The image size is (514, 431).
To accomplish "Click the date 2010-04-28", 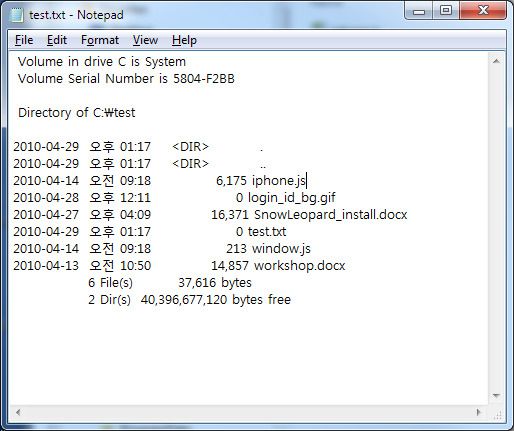I will tap(46, 198).
